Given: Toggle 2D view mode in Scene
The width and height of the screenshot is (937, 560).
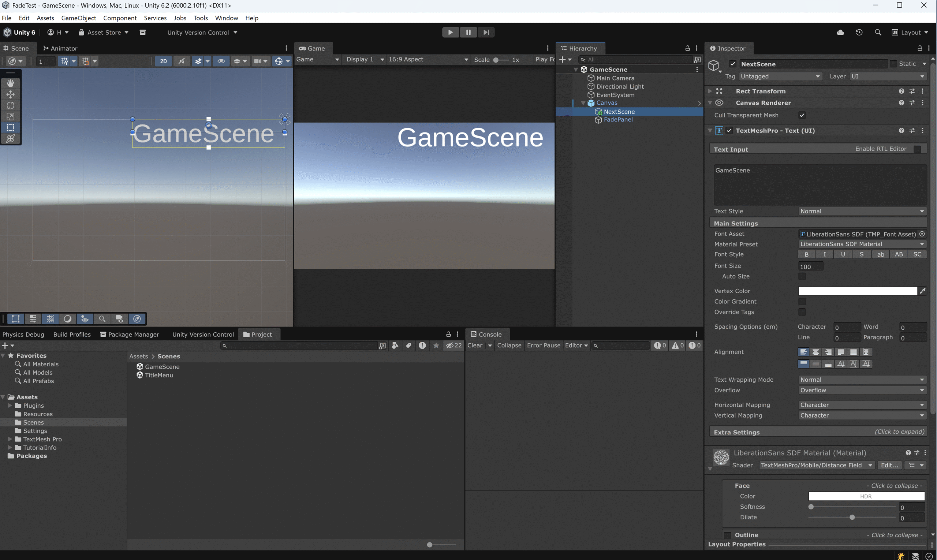Looking at the screenshot, I should [163, 61].
